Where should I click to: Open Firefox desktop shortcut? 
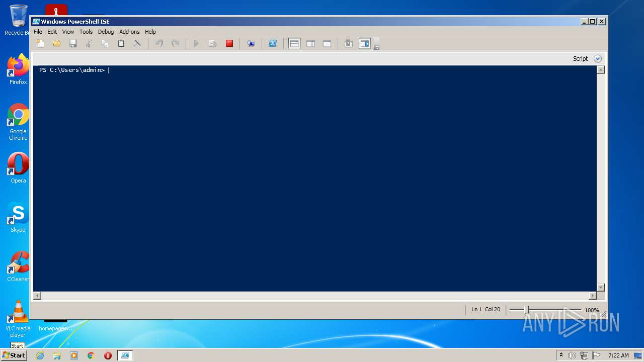tap(18, 70)
